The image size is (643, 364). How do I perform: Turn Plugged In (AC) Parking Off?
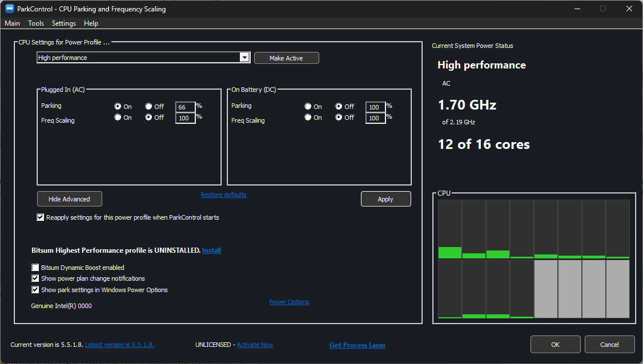coord(148,107)
